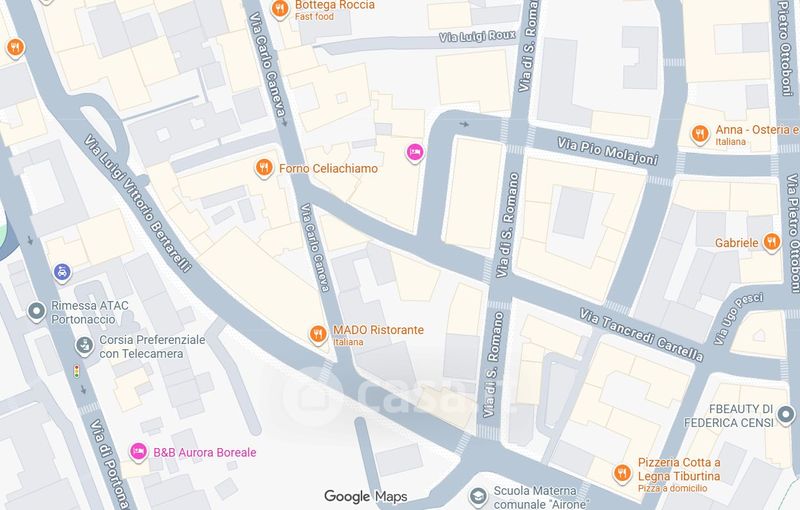Click the traffic light icon on Via di Portonaccio
The image size is (800, 510).
77,371
